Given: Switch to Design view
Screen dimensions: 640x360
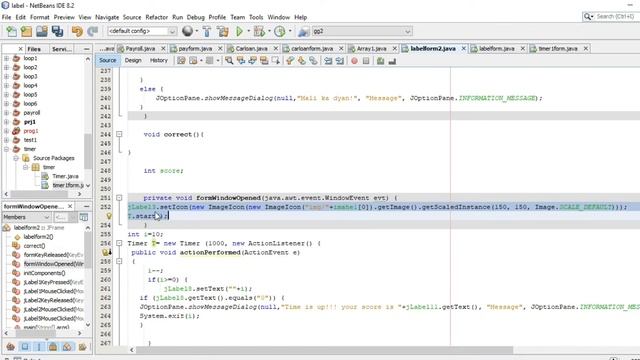Looking at the screenshot, I should pyautogui.click(x=133, y=60).
